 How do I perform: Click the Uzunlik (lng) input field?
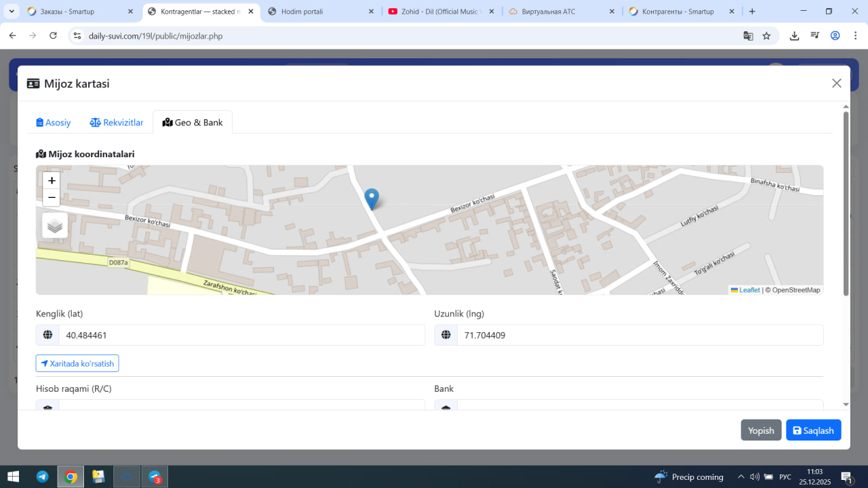point(639,335)
